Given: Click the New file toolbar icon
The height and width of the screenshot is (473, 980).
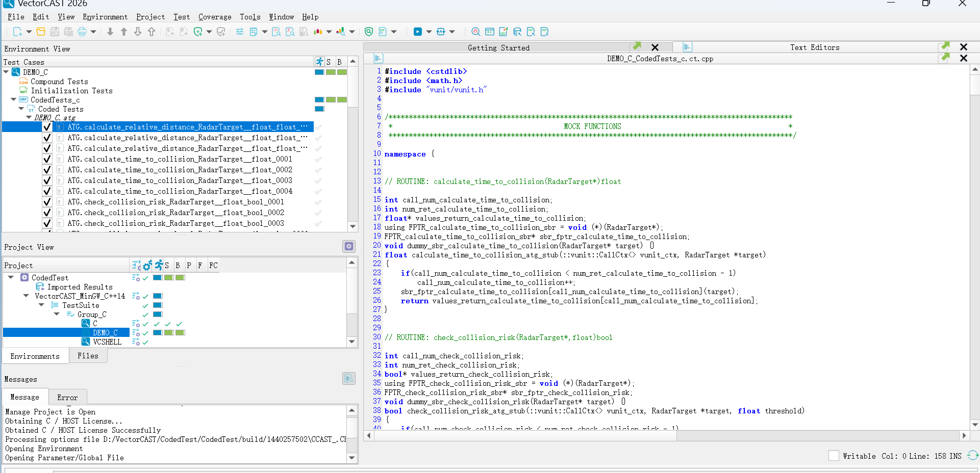Looking at the screenshot, I should (x=17, y=32).
